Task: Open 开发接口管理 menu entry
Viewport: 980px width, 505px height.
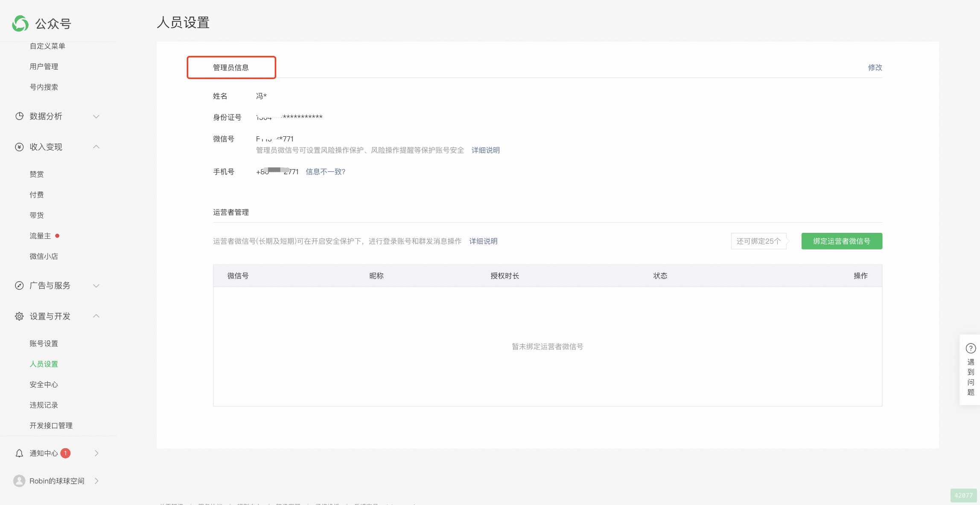Action: click(x=51, y=426)
